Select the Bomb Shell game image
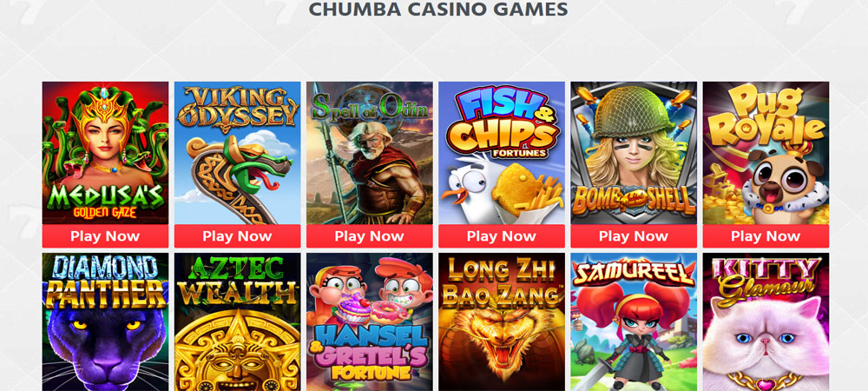 pyautogui.click(x=634, y=153)
